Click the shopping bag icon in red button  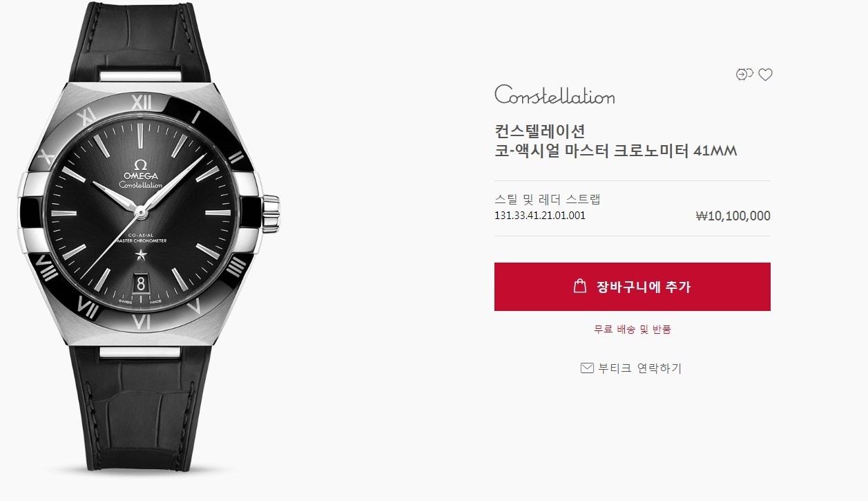tap(580, 286)
